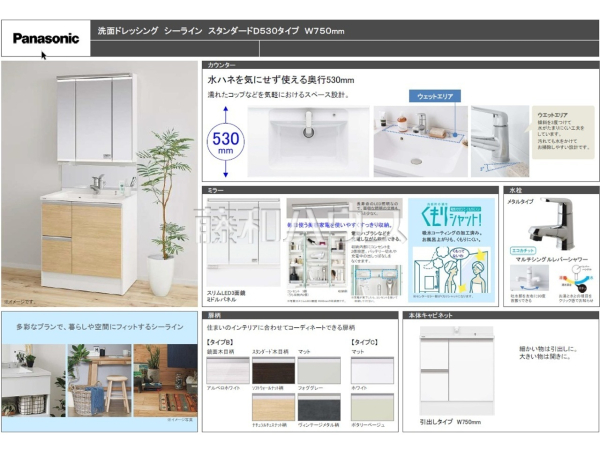The height and width of the screenshot is (450, 600).
Task: Click the wet area counter photo
Action: coord(421,141)
